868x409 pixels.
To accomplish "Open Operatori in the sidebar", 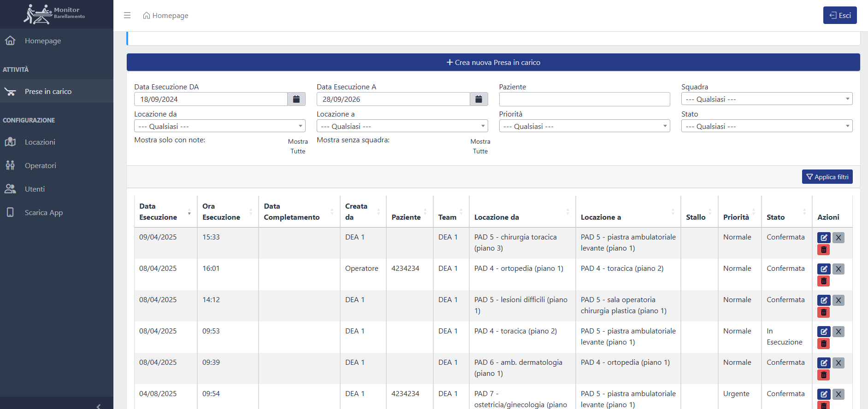I will [x=57, y=165].
